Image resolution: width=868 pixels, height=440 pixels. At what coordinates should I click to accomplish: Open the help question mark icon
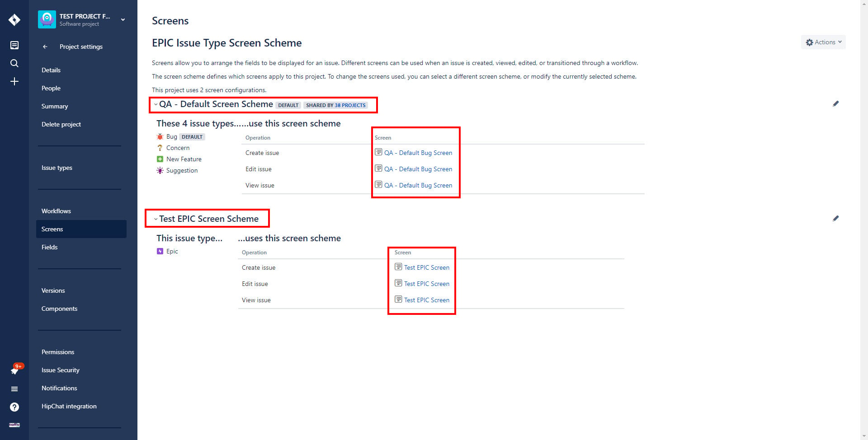14,407
